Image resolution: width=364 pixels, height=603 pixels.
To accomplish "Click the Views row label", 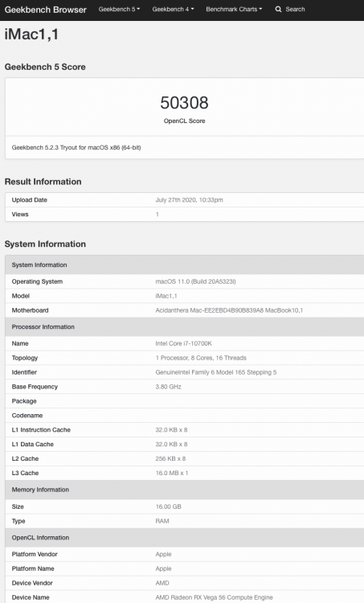I will (20, 214).
